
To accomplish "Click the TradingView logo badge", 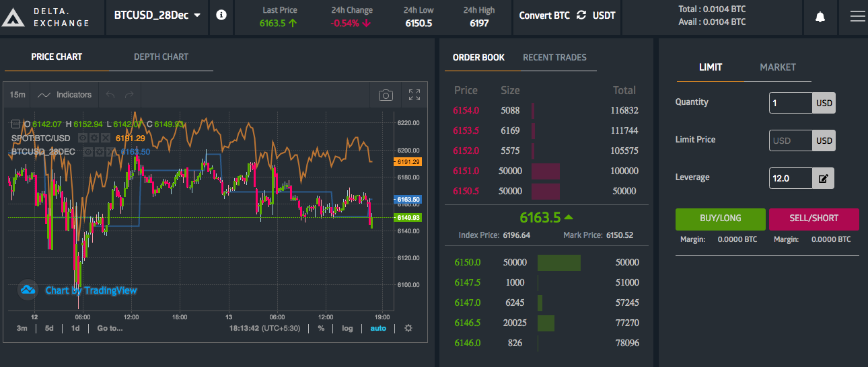I will pyautogui.click(x=28, y=290).
